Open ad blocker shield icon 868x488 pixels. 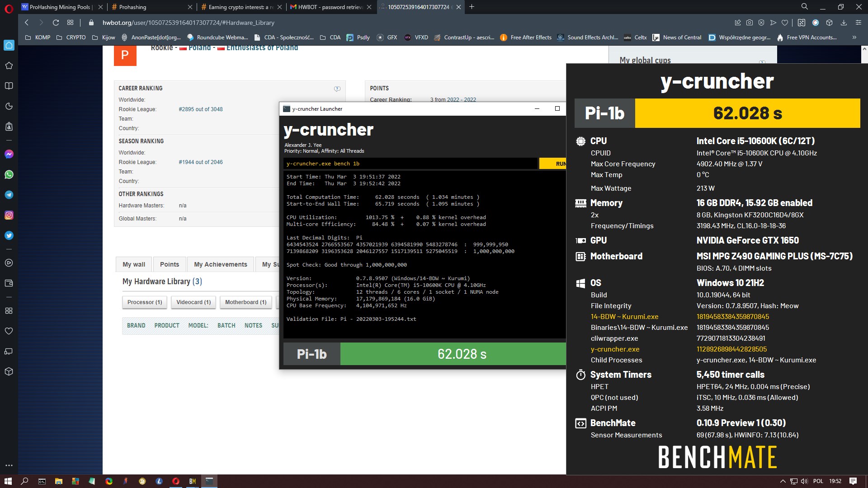(761, 23)
